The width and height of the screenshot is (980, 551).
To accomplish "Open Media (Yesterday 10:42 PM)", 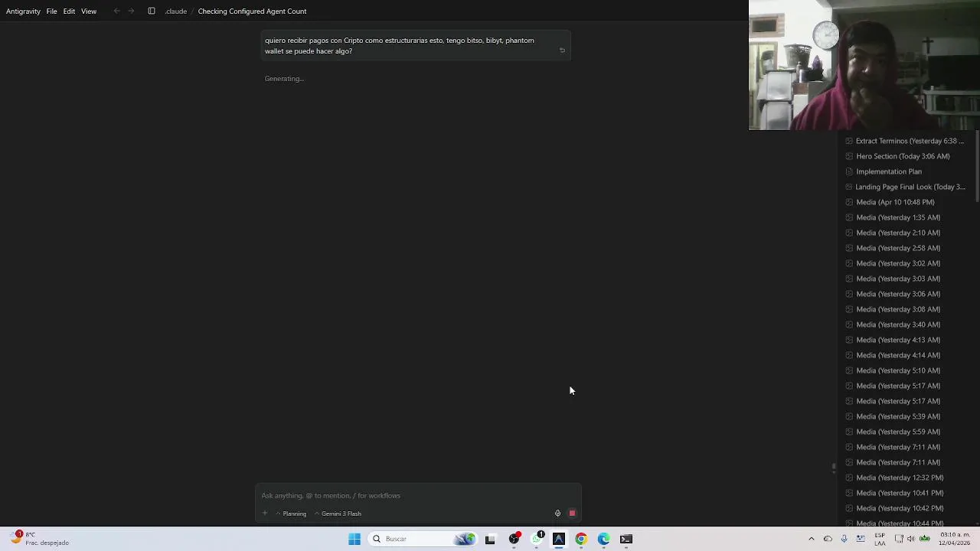I will tap(900, 508).
